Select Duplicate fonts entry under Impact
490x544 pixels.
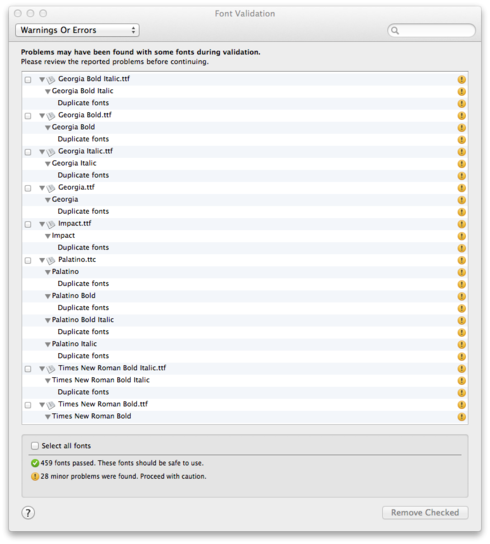[x=83, y=247]
